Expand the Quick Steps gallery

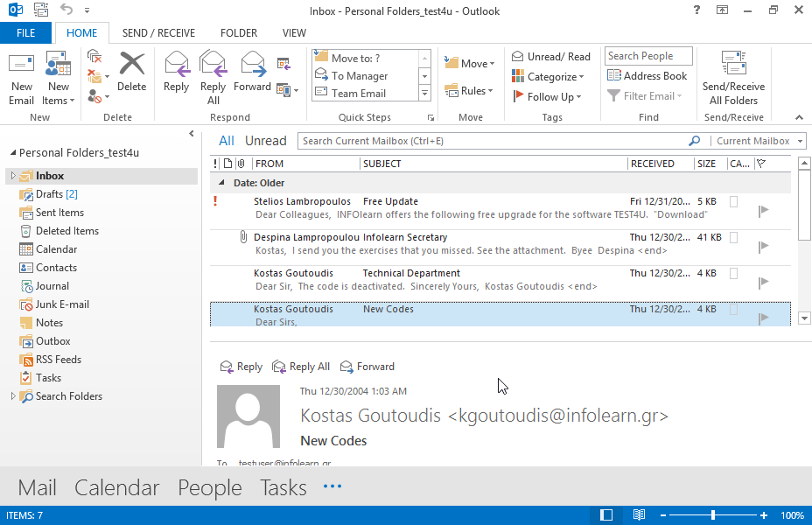(x=424, y=94)
